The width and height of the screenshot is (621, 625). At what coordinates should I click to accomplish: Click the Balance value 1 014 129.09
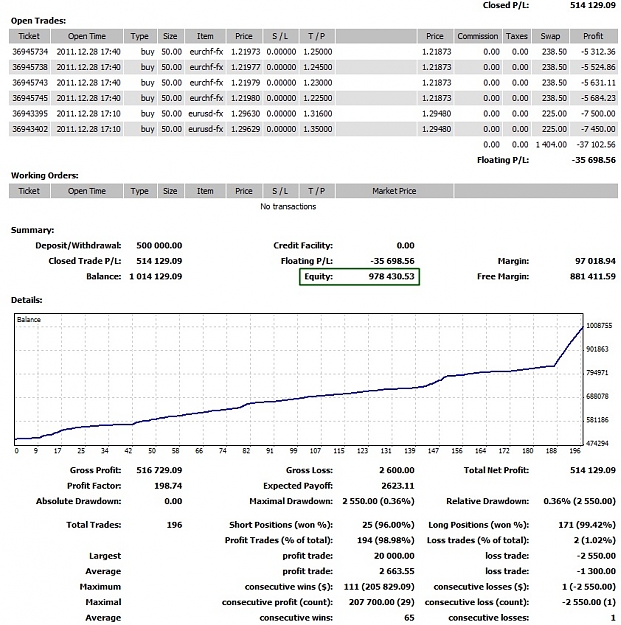[x=155, y=277]
